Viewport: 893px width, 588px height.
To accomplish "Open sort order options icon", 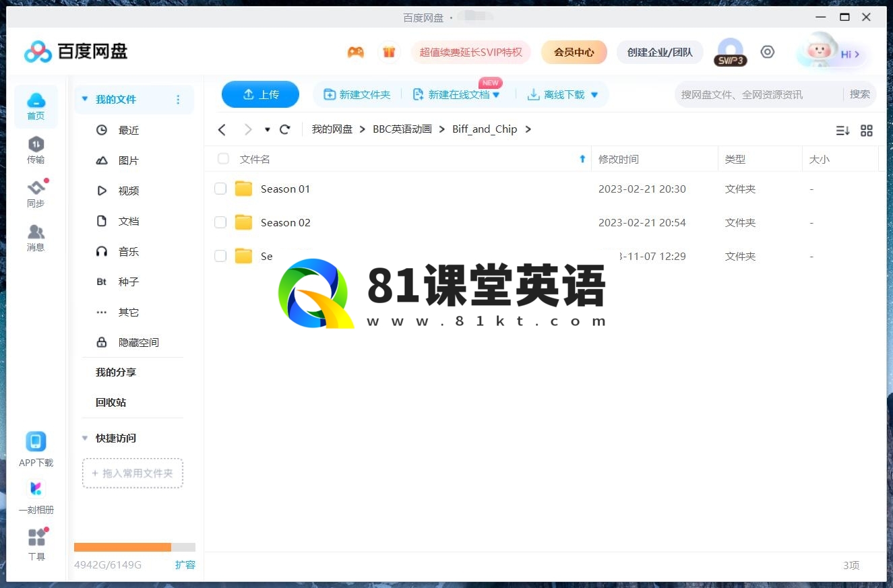I will tap(842, 131).
